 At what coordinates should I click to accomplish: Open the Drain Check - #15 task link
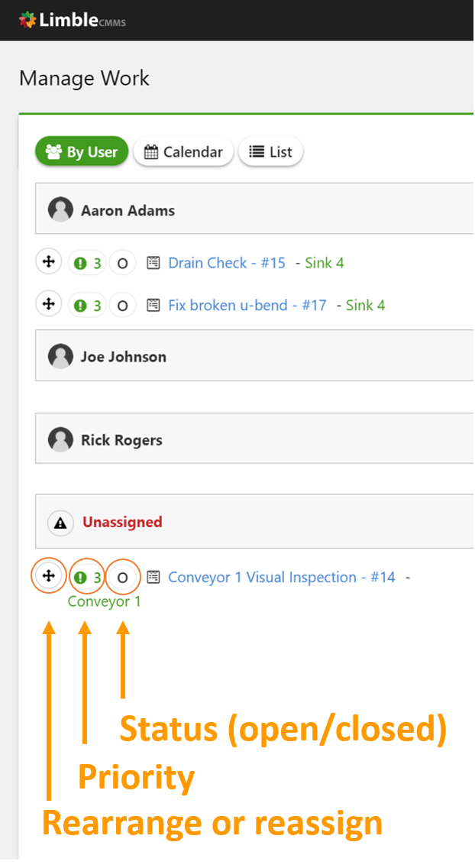click(x=227, y=262)
